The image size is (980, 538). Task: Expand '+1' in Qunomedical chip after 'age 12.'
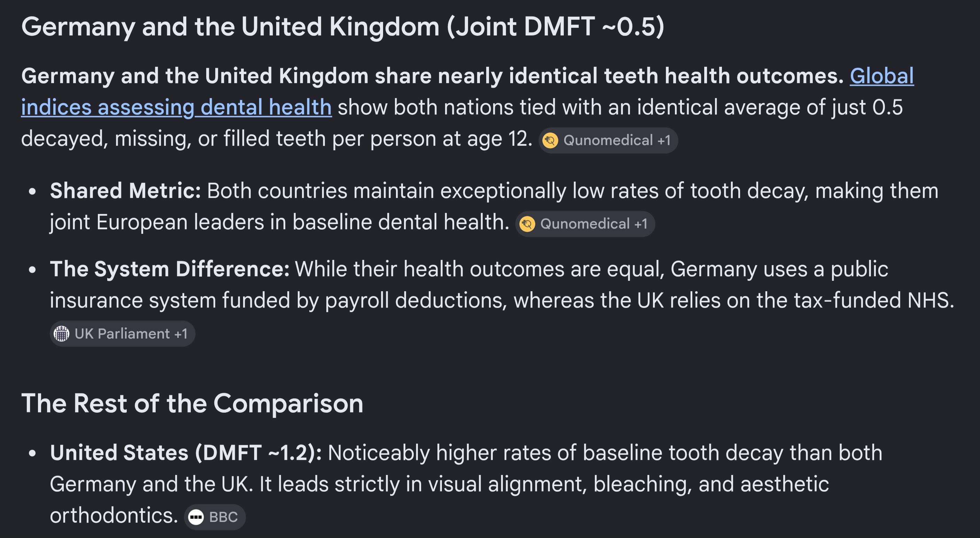click(x=664, y=140)
